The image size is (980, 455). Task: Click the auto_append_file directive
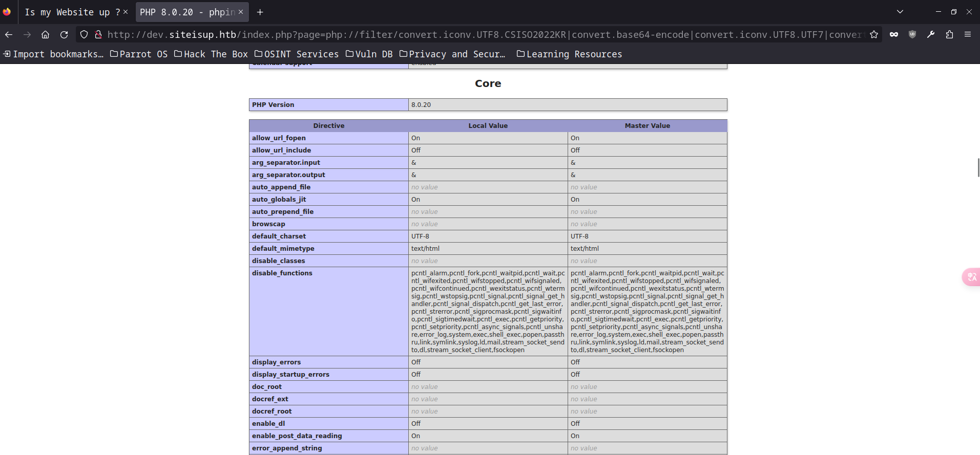tap(281, 187)
